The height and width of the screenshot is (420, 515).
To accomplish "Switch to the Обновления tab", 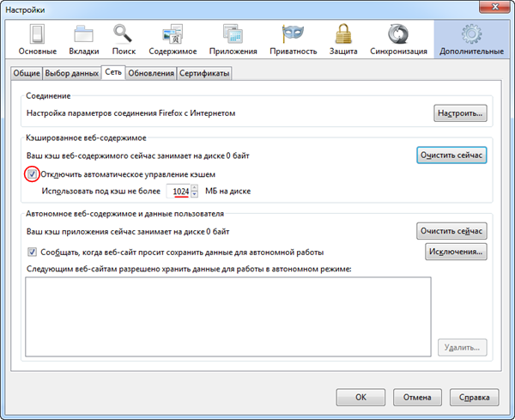I will pyautogui.click(x=151, y=73).
